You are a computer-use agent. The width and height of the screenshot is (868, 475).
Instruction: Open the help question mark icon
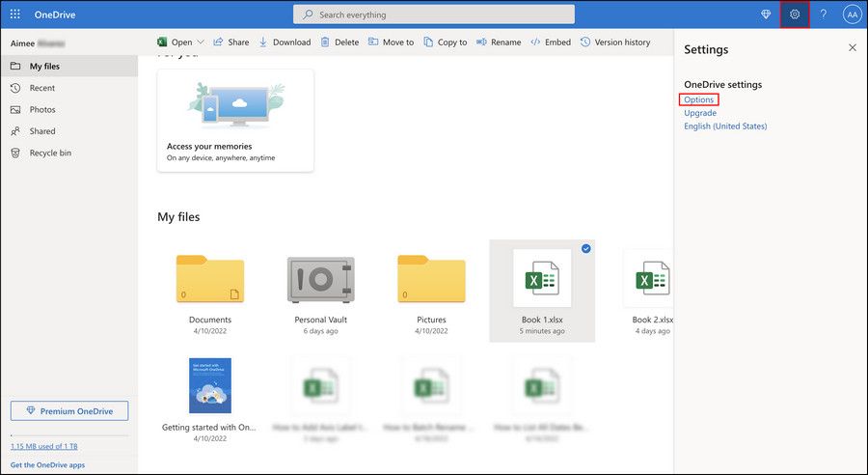point(824,14)
